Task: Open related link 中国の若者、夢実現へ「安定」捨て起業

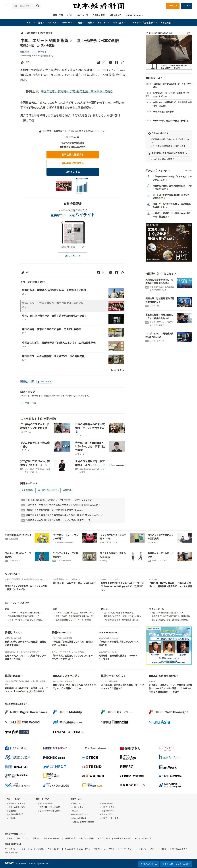Action: click(x=77, y=91)
